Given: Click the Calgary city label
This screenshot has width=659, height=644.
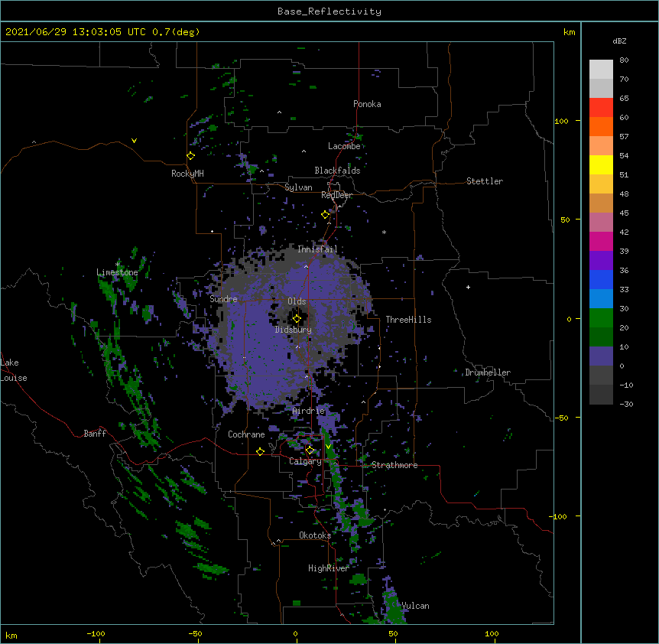Looking at the screenshot, I should [x=305, y=461].
